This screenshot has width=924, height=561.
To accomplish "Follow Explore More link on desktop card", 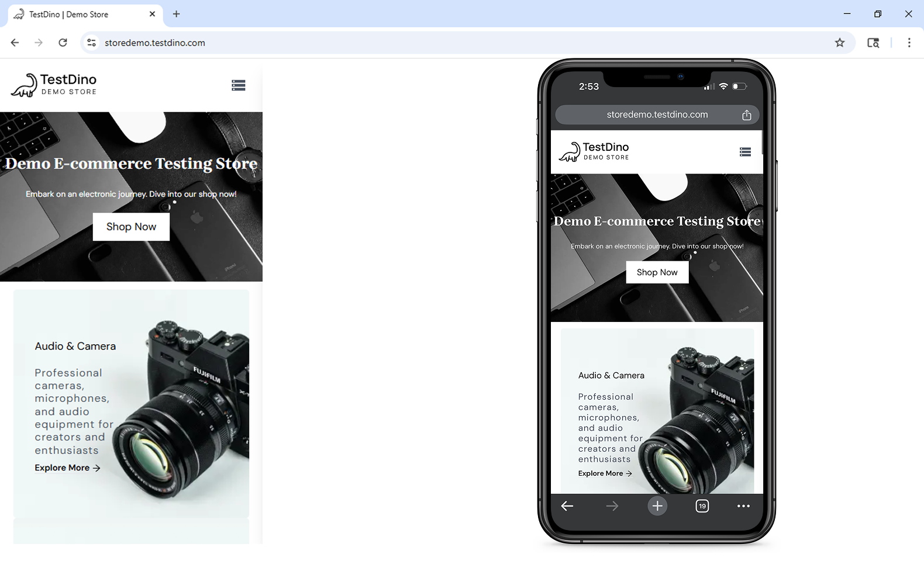I will [67, 468].
